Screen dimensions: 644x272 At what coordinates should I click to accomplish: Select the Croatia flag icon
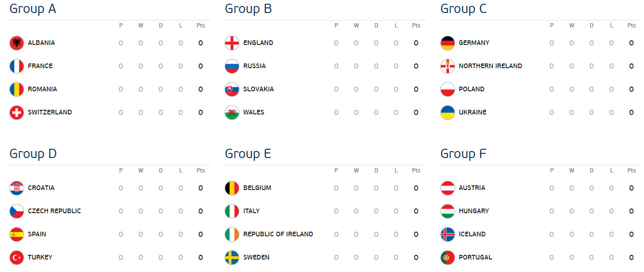(17, 188)
